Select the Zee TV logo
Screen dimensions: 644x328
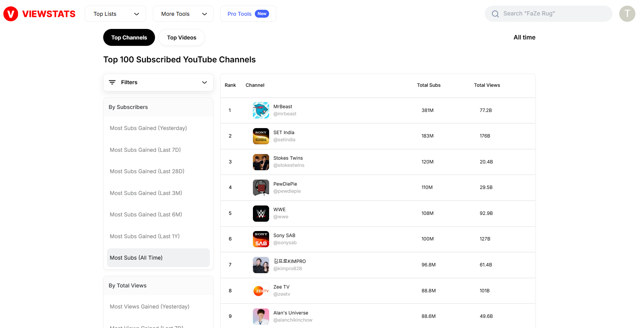pos(261,291)
